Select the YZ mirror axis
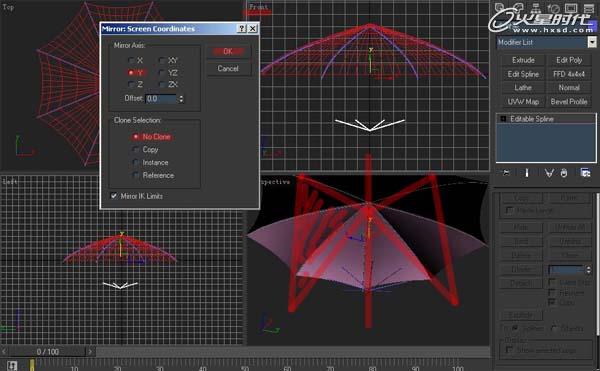 (x=162, y=73)
